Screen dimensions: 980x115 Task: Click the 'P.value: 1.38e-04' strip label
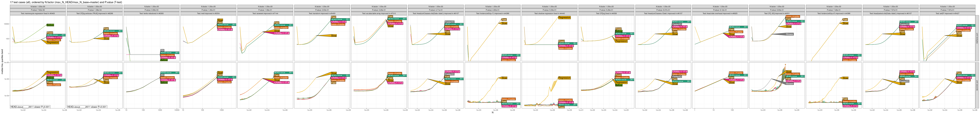[x=94, y=10]
